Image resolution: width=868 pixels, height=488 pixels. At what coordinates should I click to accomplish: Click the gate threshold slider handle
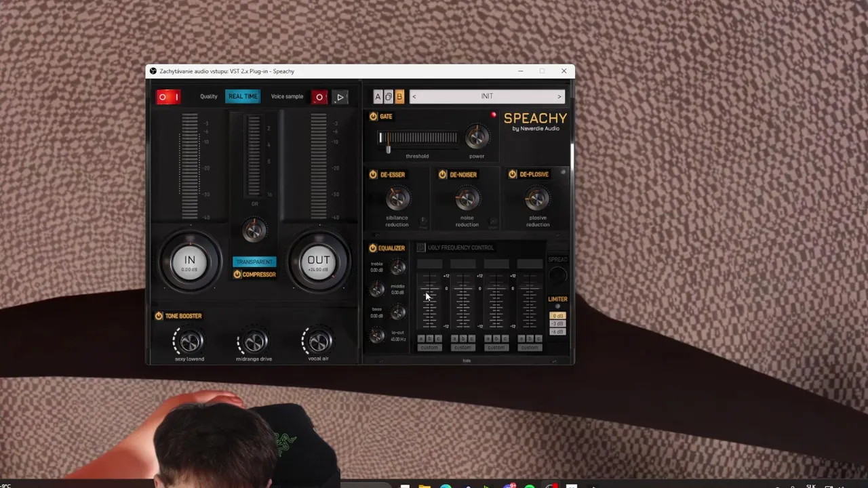(x=388, y=149)
